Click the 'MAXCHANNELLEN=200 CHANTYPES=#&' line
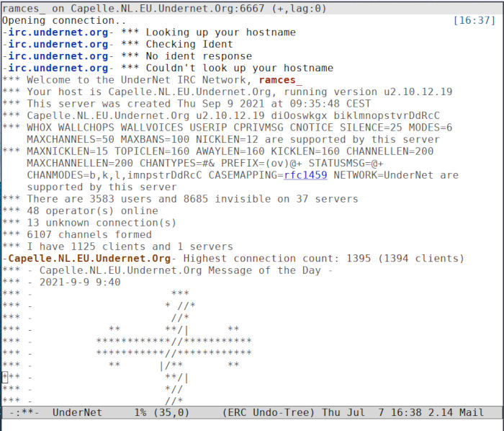The image size is (504, 431). tap(205, 164)
